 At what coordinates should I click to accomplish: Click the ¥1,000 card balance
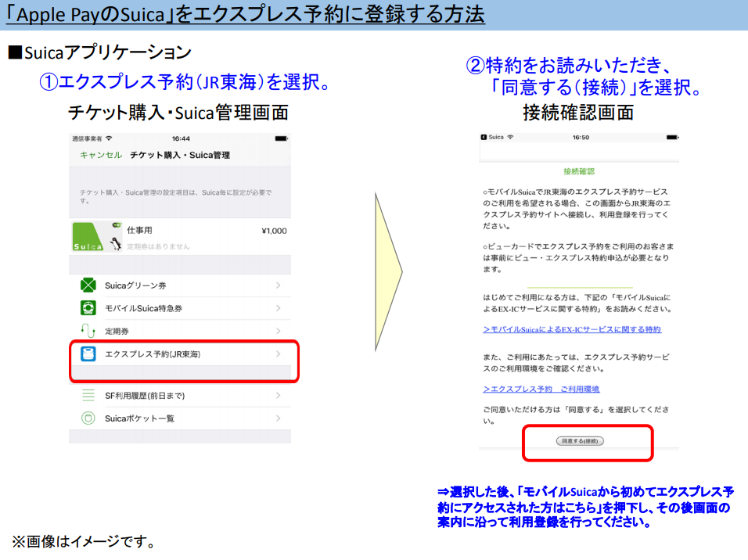click(275, 231)
